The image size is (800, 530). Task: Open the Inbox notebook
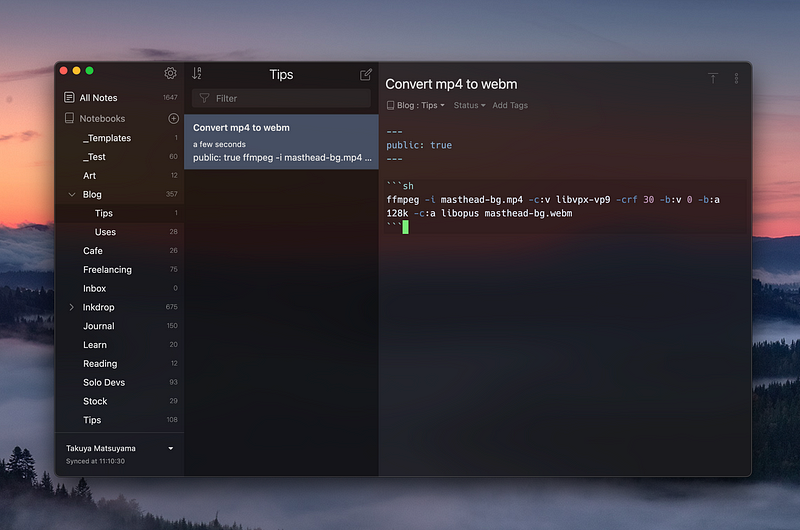pos(119,288)
